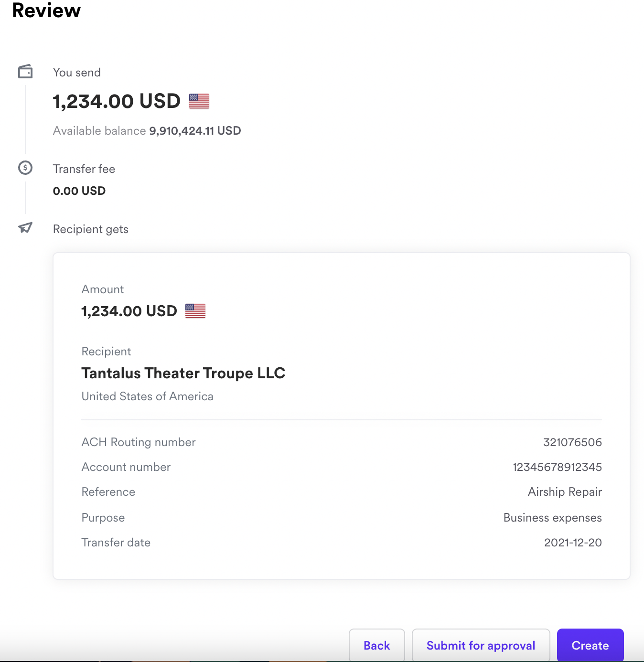Click the 1,234.00 USD send amount
This screenshot has height=662, width=644.
(117, 101)
